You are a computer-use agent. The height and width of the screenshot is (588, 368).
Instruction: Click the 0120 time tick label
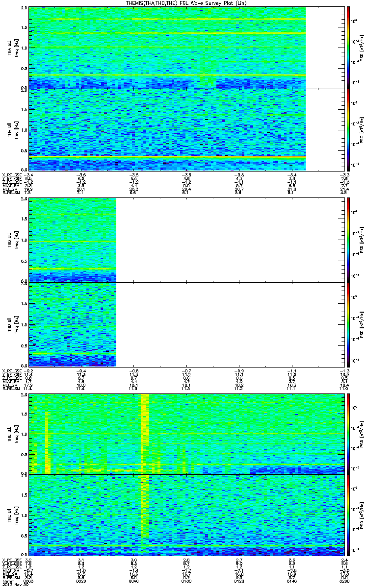(x=238, y=582)
